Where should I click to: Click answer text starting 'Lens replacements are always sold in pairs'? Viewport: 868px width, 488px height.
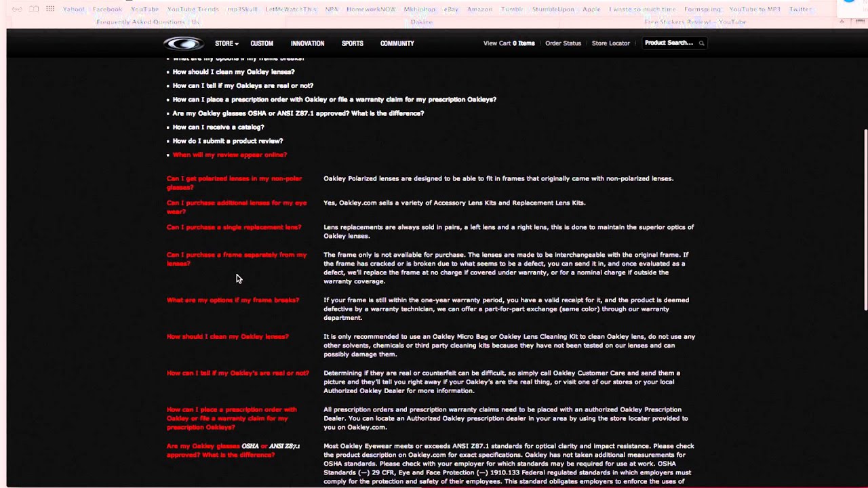tap(509, 231)
